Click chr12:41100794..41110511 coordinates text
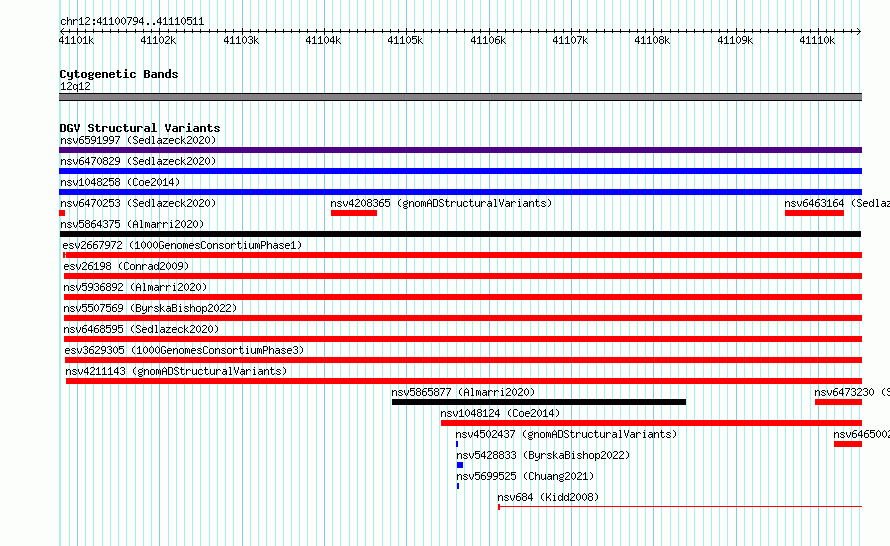Viewport: 890px width, 546px height. (x=132, y=22)
